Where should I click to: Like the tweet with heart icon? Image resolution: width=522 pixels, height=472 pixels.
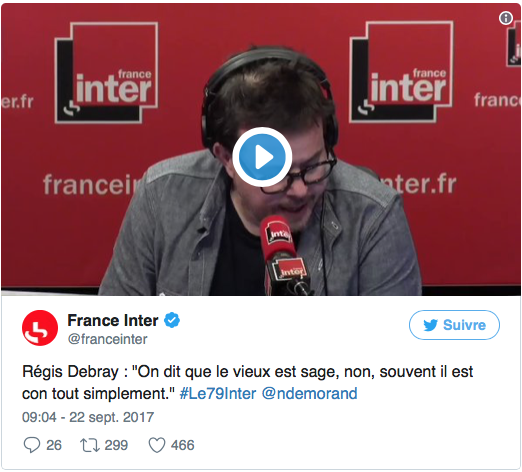point(157,445)
